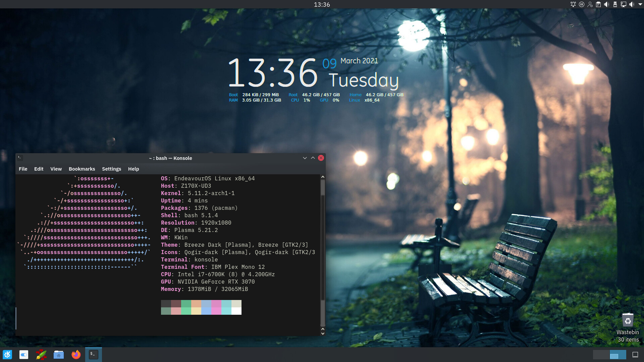Open the notifications bell in the system tray
Image resolution: width=644 pixels, height=362 pixels.
[573, 4]
